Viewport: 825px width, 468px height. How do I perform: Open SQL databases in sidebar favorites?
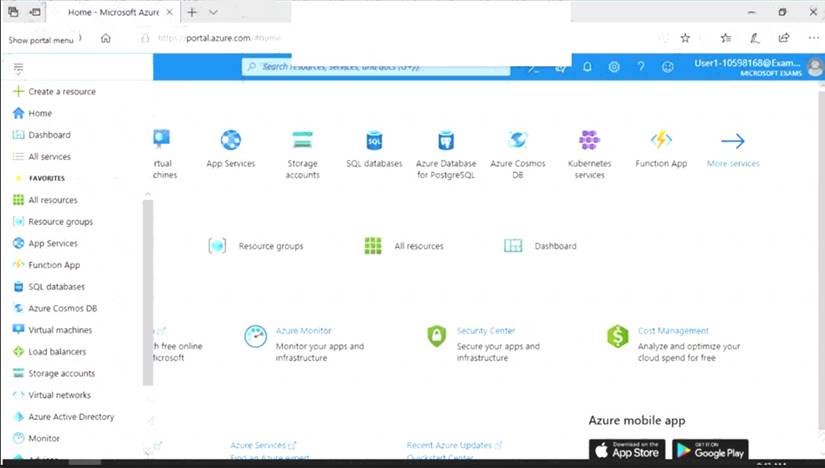tap(48, 286)
